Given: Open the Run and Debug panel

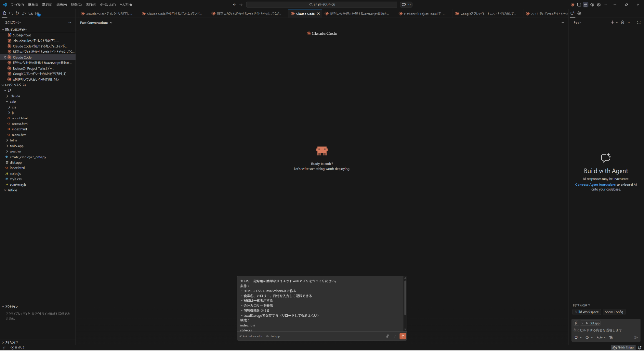Looking at the screenshot, I should click(24, 14).
